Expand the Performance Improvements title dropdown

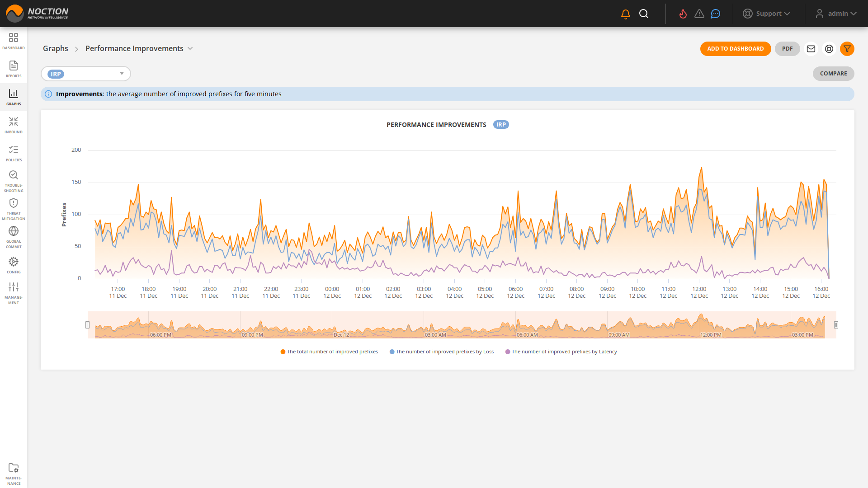tap(190, 48)
